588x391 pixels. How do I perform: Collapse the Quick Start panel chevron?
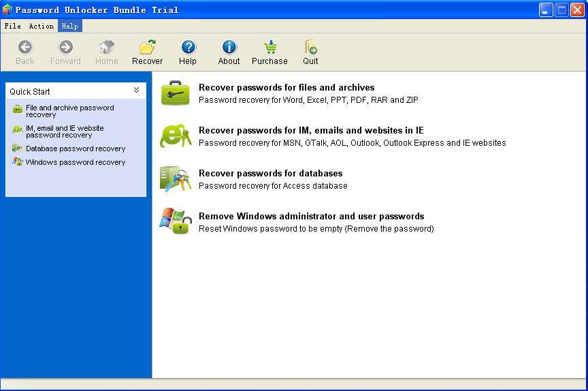pos(136,91)
